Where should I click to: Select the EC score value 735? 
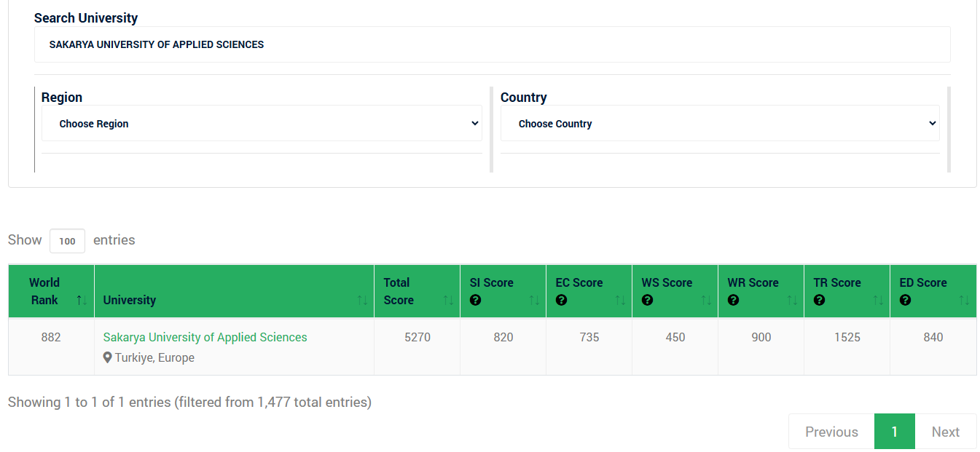pyautogui.click(x=589, y=337)
